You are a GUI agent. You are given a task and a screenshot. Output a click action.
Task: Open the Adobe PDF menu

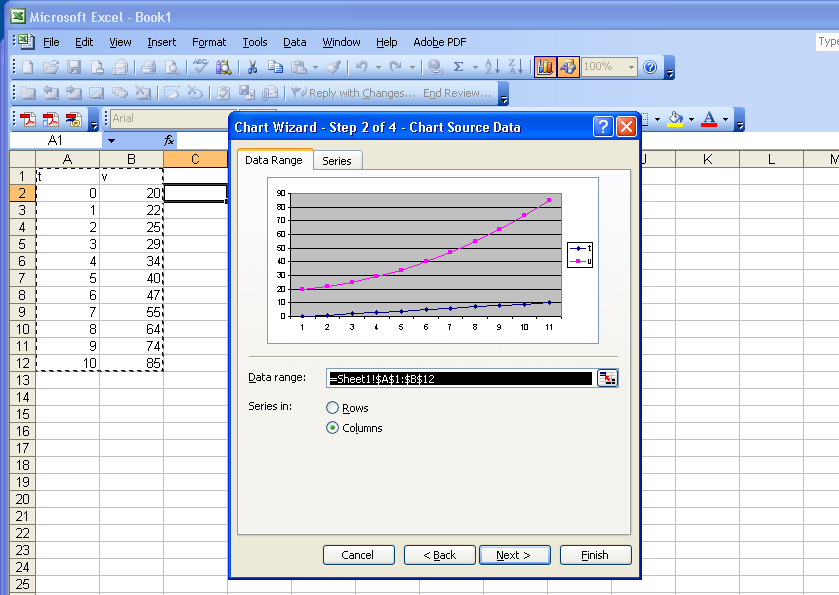[x=439, y=42]
